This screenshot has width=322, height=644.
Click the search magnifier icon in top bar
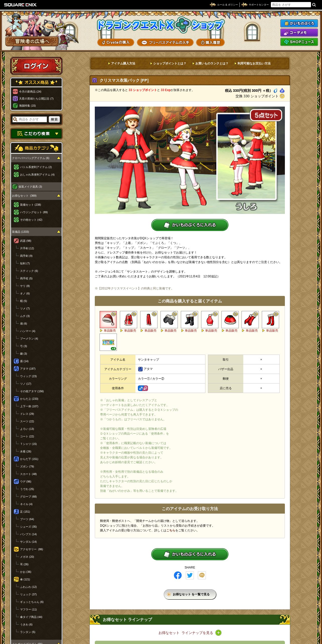[314, 5]
